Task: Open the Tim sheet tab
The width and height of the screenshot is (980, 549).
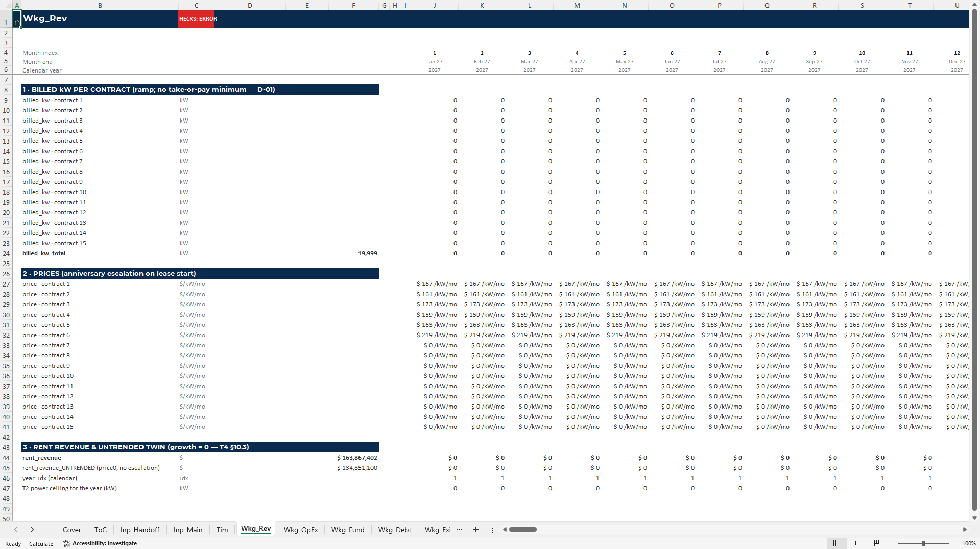Action: (222, 530)
